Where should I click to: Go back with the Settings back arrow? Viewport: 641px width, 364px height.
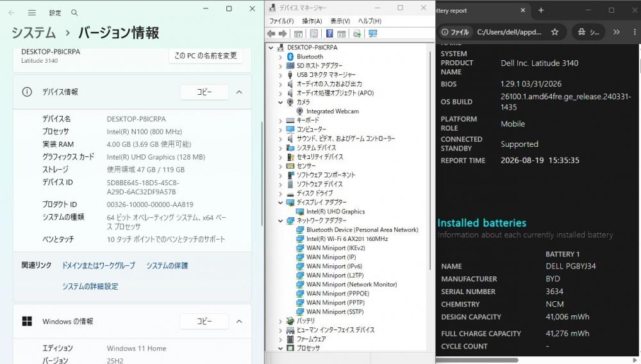tap(12, 13)
